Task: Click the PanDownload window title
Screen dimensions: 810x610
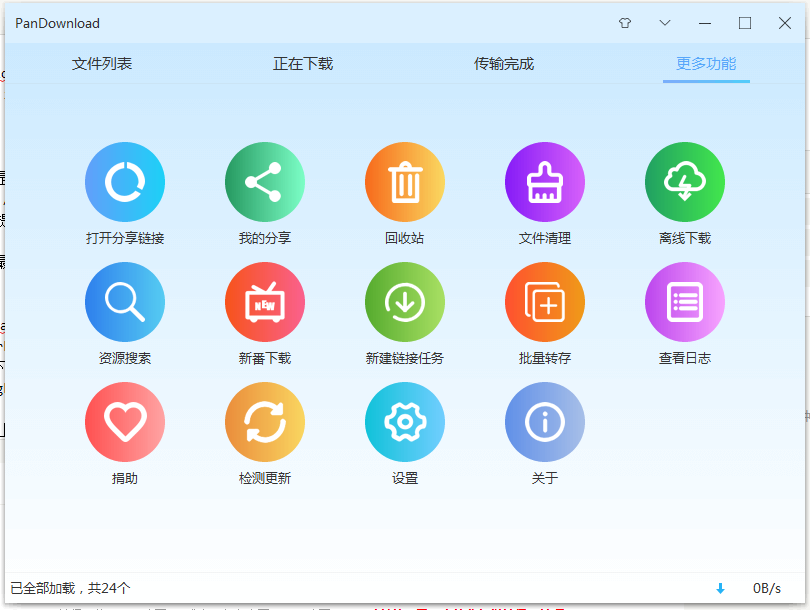Action: pos(57,23)
